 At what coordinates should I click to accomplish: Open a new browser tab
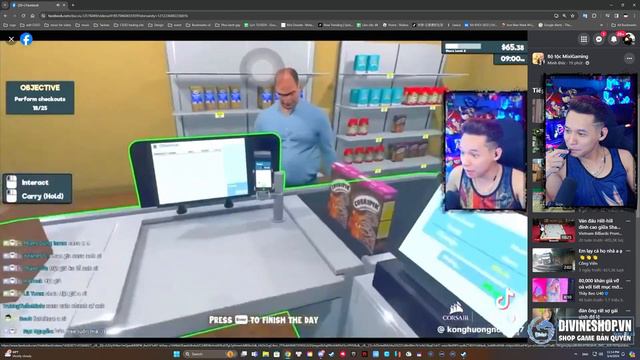coord(73,5)
